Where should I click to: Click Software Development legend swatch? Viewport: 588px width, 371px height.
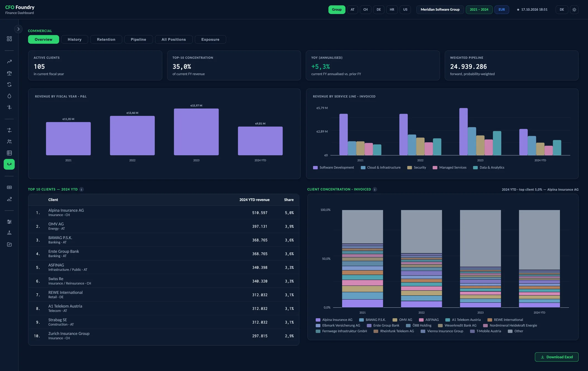(x=315, y=168)
